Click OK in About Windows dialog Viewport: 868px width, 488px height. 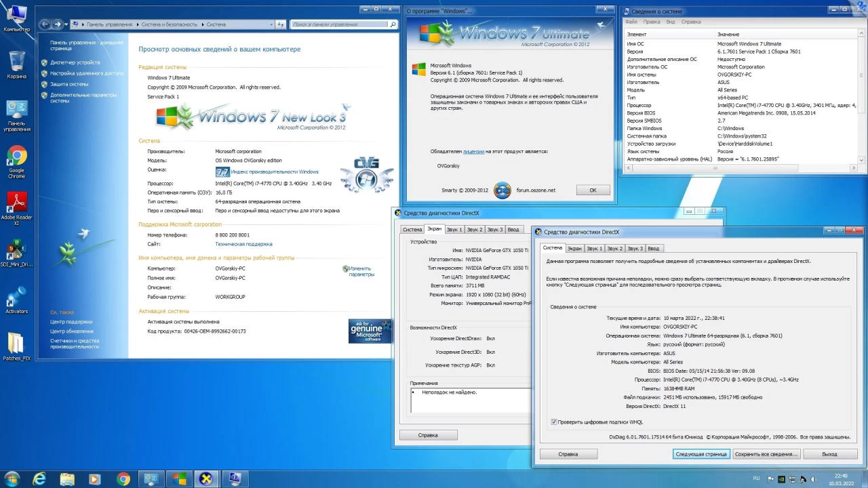pos(593,190)
